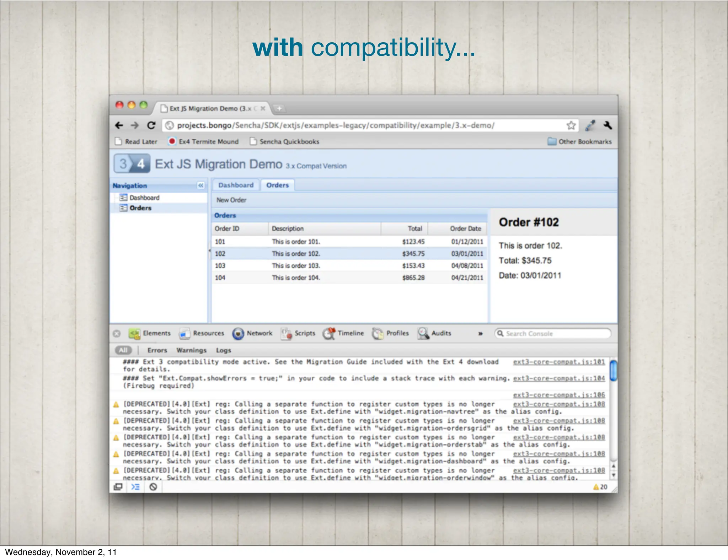Select Dashboard in the navigation tree
Screen dimensions: 728x560
[x=144, y=198]
